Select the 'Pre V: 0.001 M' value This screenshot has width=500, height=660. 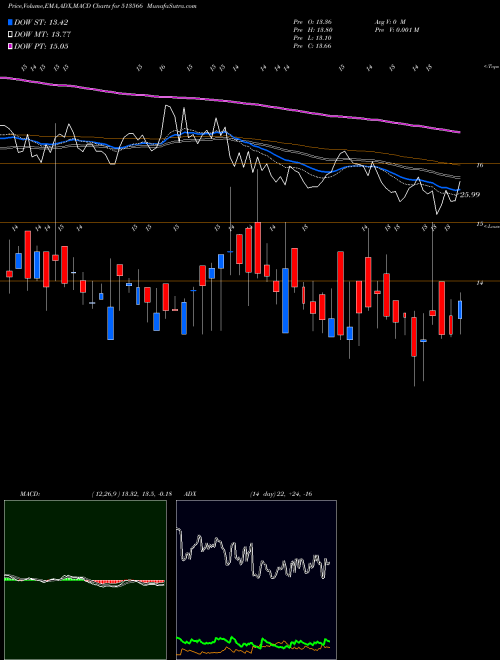pyautogui.click(x=396, y=30)
